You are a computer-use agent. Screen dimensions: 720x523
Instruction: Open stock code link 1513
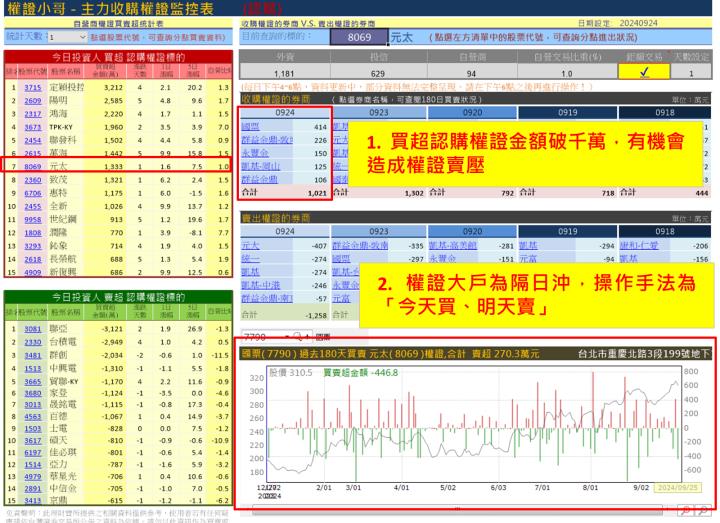pos(33,369)
